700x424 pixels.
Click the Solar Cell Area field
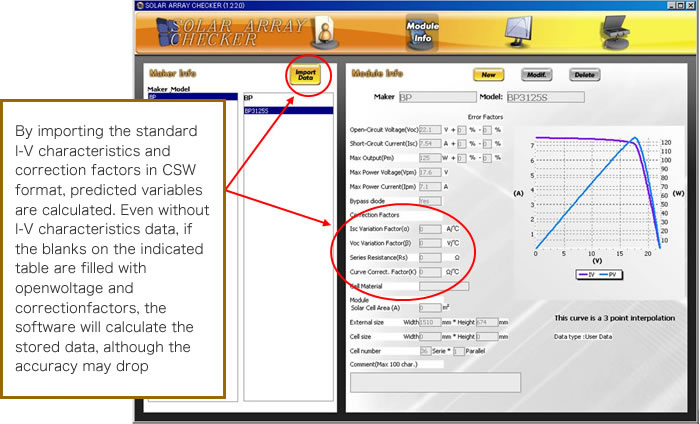[x=428, y=307]
